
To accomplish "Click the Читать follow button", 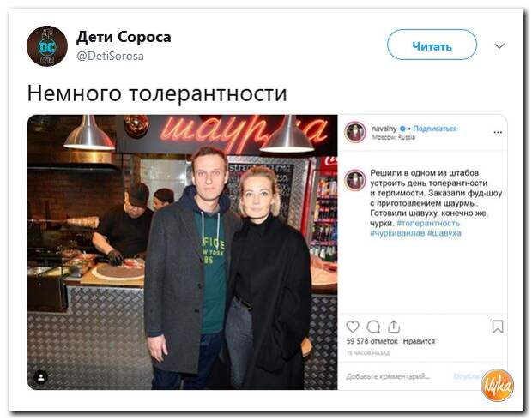I will pos(432,45).
